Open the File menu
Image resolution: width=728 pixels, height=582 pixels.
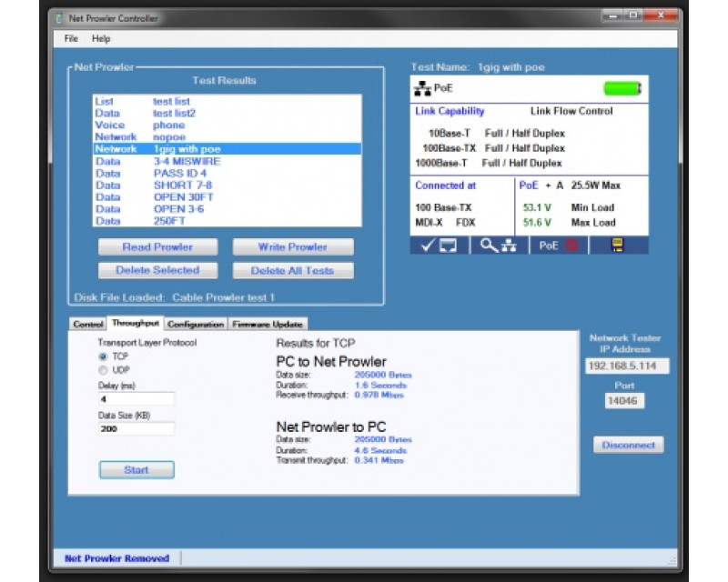[x=71, y=39]
